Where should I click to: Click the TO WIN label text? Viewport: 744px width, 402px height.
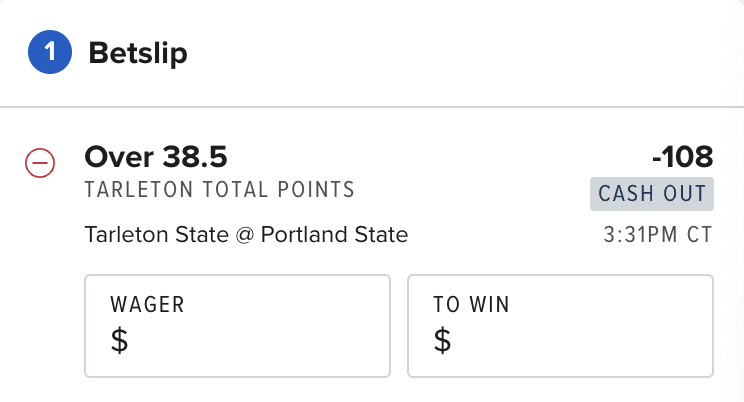pyautogui.click(x=471, y=305)
